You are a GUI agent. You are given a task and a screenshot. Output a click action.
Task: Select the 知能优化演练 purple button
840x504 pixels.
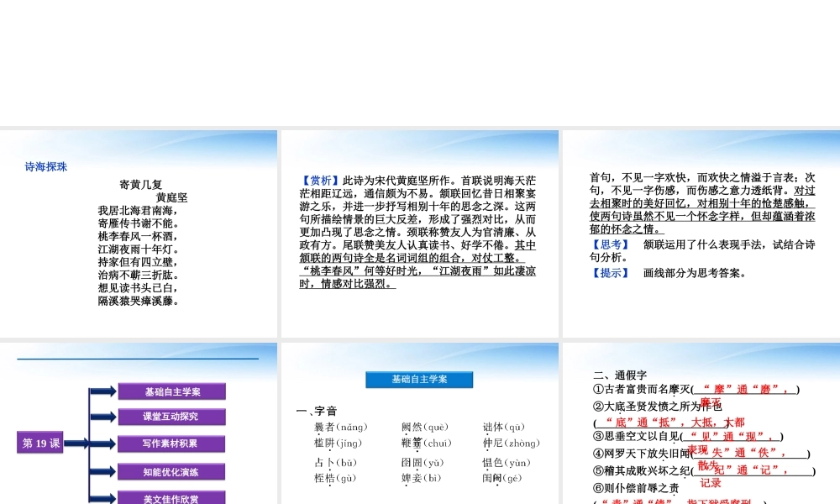coord(172,472)
